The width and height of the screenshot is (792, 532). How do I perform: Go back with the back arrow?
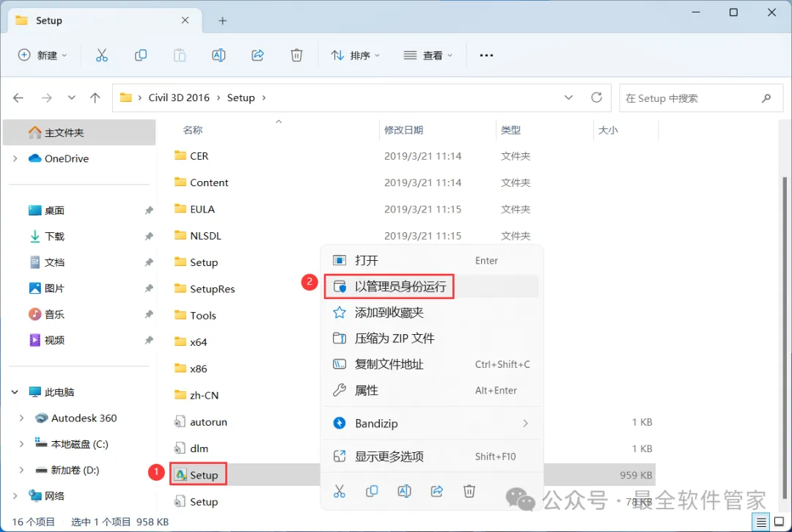pyautogui.click(x=18, y=97)
